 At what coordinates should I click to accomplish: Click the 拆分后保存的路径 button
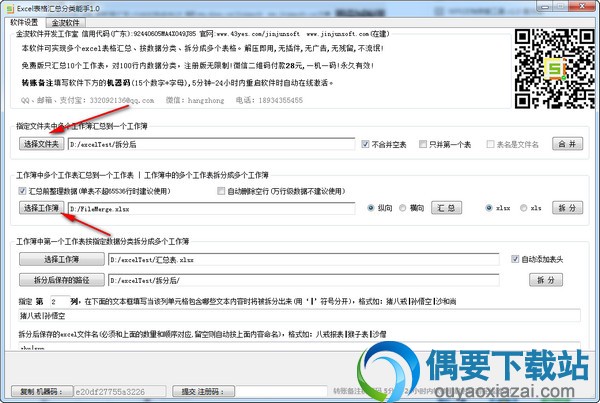pyautogui.click(x=62, y=280)
